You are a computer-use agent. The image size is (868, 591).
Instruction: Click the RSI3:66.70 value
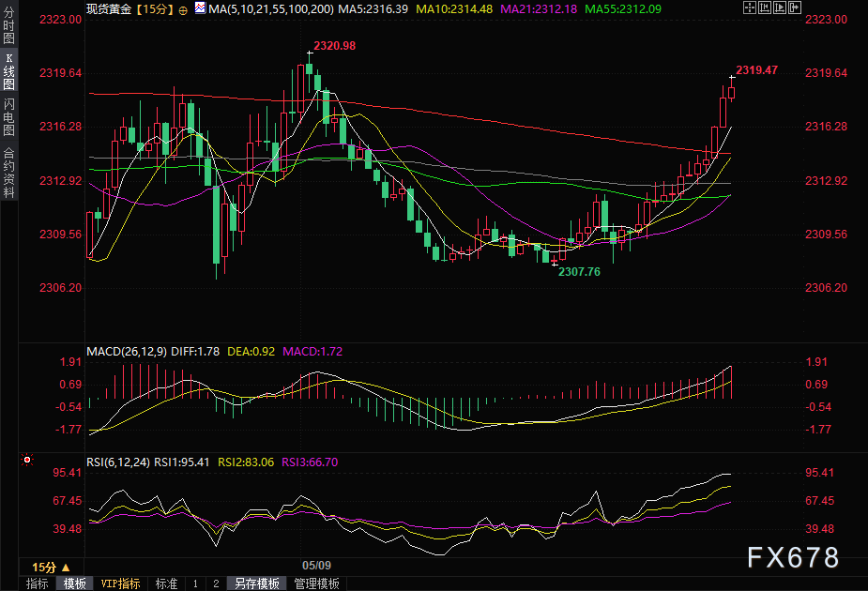coord(310,462)
